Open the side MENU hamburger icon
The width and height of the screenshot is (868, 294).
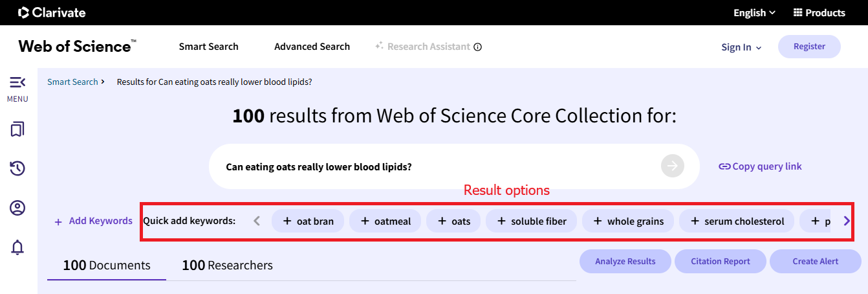(17, 82)
